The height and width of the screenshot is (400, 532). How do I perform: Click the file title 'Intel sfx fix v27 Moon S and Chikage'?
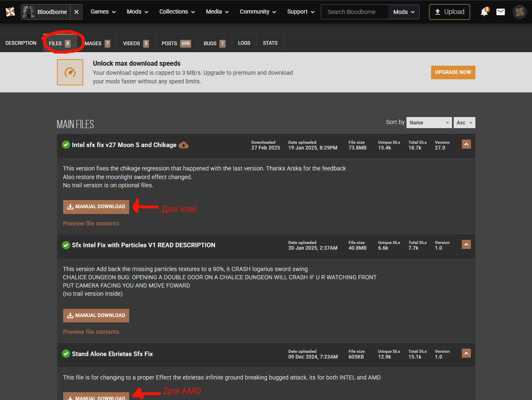pos(124,145)
